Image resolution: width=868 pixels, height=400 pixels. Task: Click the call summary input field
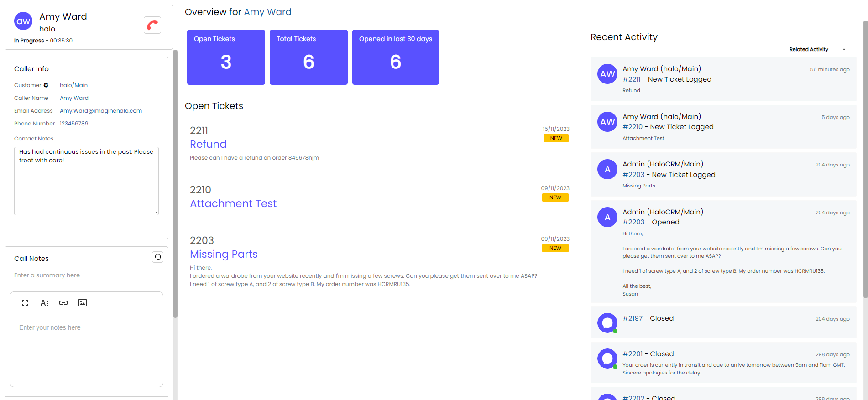coord(86,275)
